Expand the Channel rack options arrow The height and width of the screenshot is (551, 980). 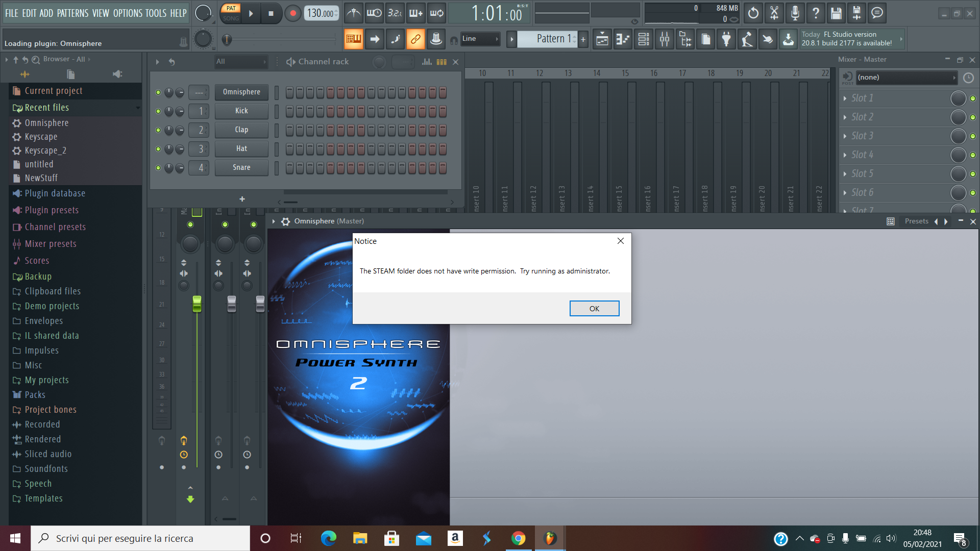pyautogui.click(x=157, y=62)
